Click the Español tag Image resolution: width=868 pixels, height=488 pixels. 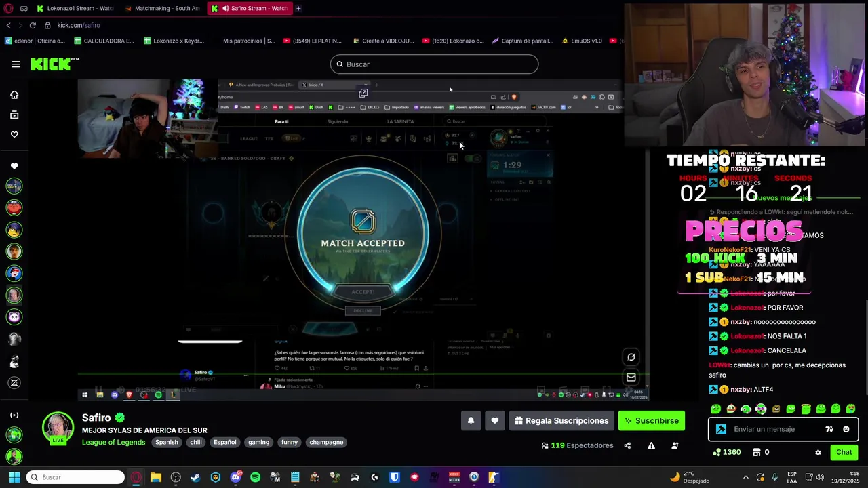pyautogui.click(x=225, y=442)
